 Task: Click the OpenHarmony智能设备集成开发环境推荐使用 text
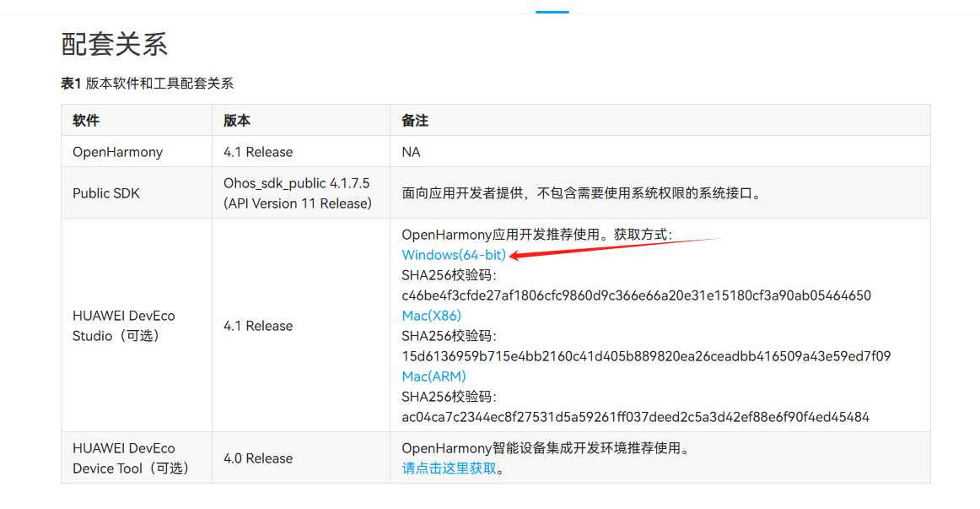[x=545, y=448]
